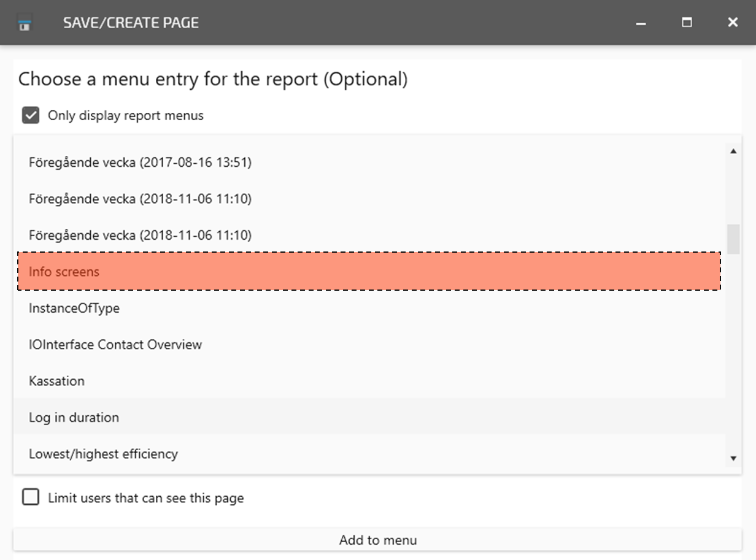Click the menu list scrollbar thumb

point(733,239)
